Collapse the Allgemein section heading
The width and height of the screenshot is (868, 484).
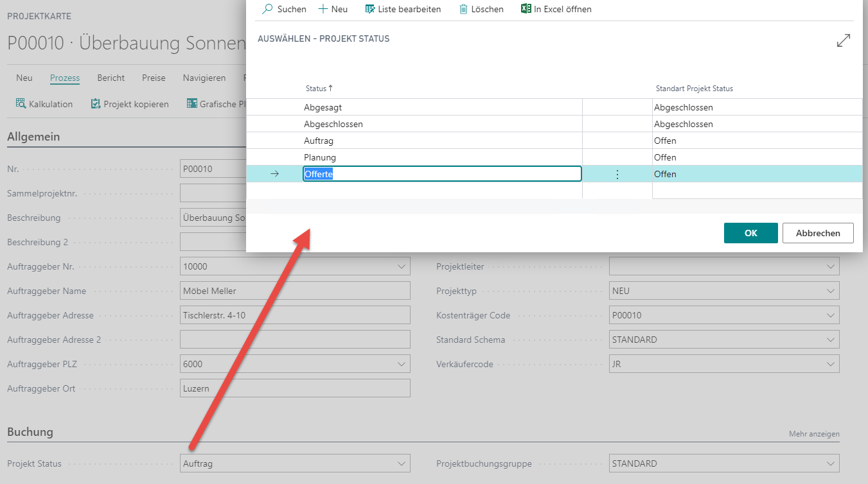33,136
